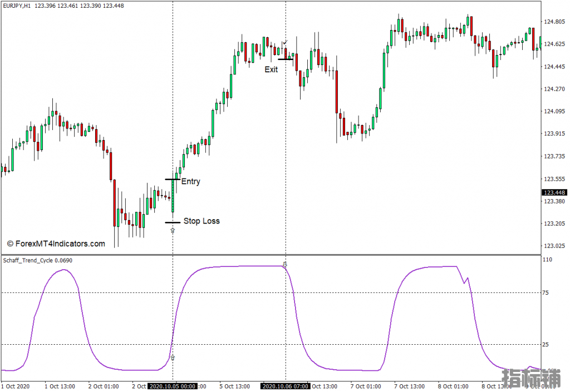This screenshot has height=392, width=570.
Task: Click the 124.805 price on the axis
Action: (554, 22)
